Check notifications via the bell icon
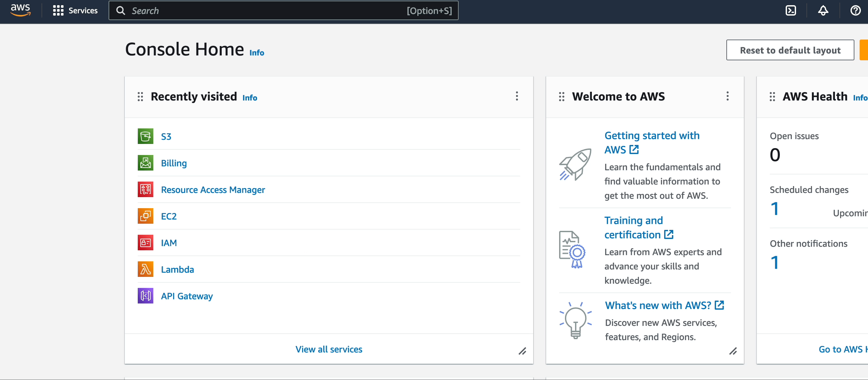The image size is (868, 380). pyautogui.click(x=823, y=10)
